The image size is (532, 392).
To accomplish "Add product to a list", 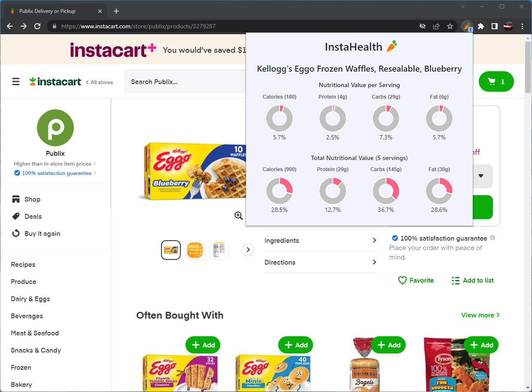I will coord(472,280).
